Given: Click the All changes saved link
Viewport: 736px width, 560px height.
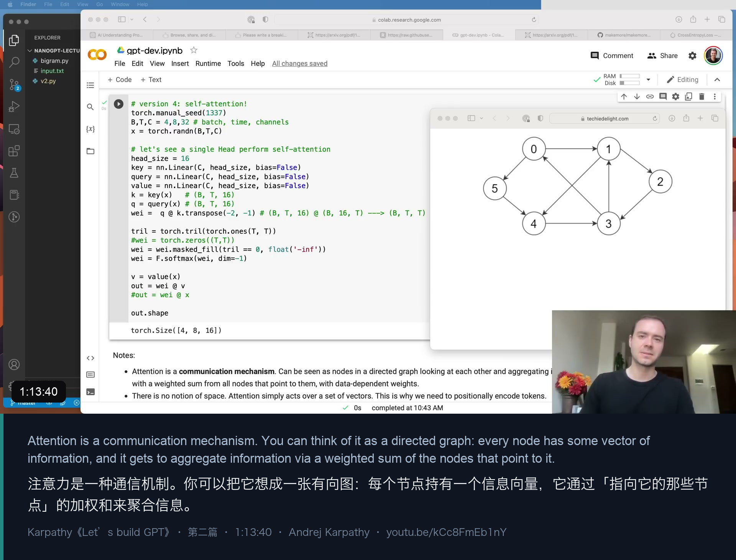Looking at the screenshot, I should pyautogui.click(x=300, y=64).
